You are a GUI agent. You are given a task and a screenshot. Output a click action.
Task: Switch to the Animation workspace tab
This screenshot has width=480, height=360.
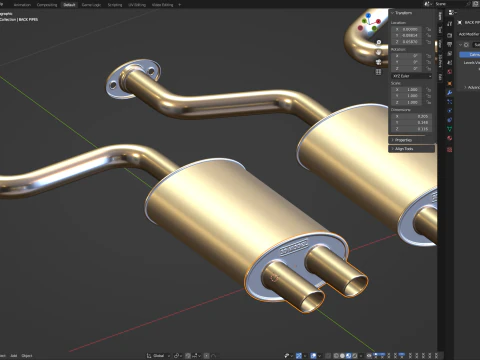tap(22, 5)
